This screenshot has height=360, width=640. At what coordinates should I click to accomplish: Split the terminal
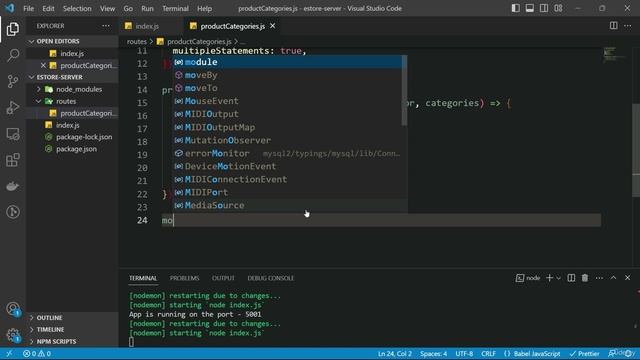[571, 278]
